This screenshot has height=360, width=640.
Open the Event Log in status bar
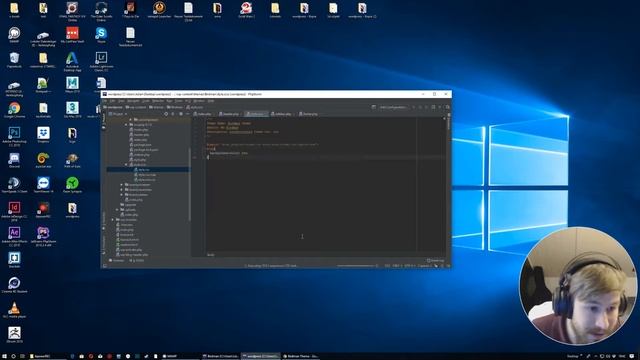pos(436,260)
